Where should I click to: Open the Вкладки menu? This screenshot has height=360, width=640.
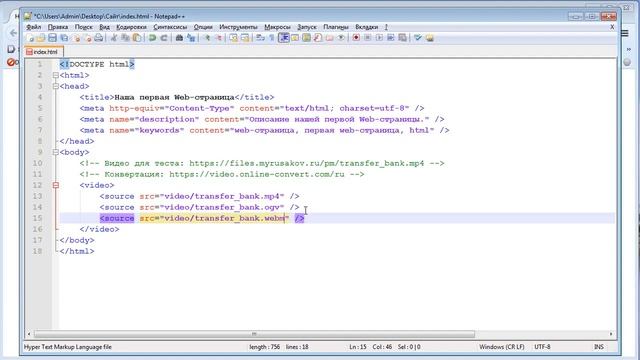pyautogui.click(x=367, y=27)
